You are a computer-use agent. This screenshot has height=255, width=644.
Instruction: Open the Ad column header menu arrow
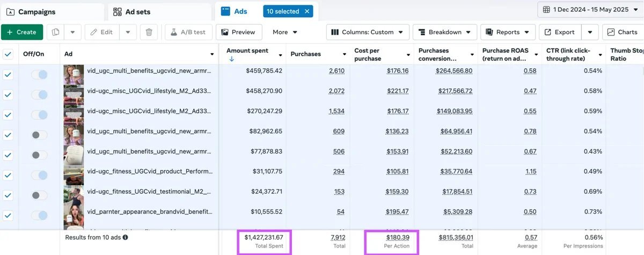pyautogui.click(x=212, y=55)
